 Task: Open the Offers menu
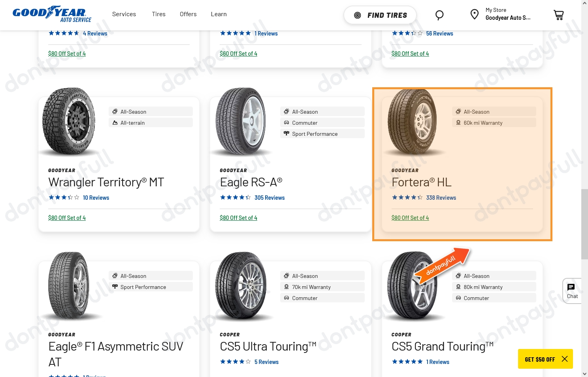[x=188, y=14]
